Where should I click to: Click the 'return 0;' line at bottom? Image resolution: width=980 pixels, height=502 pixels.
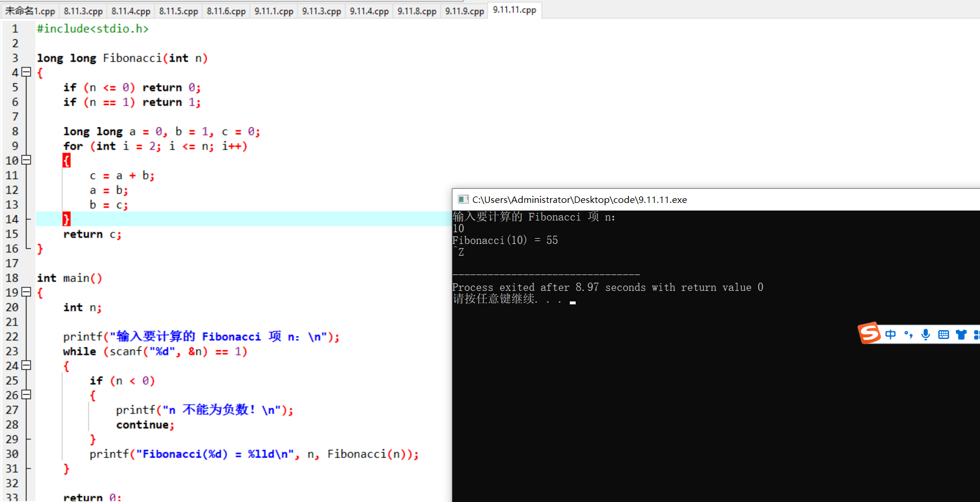[x=92, y=497]
